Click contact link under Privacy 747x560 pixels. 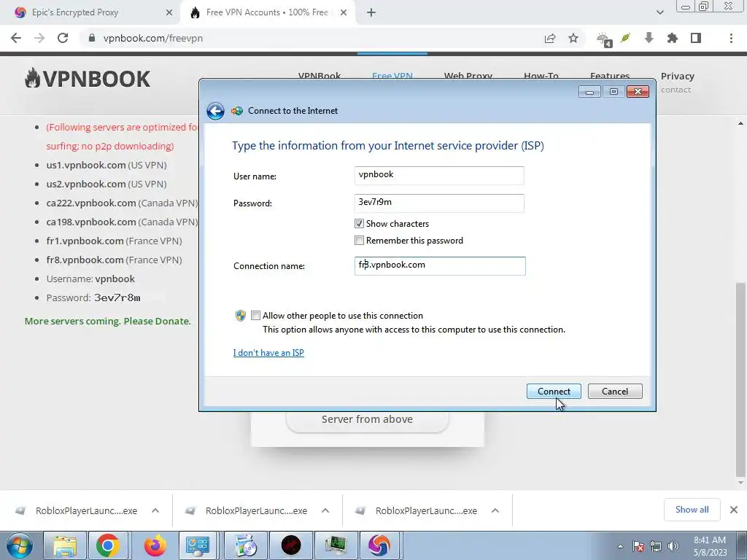[676, 90]
